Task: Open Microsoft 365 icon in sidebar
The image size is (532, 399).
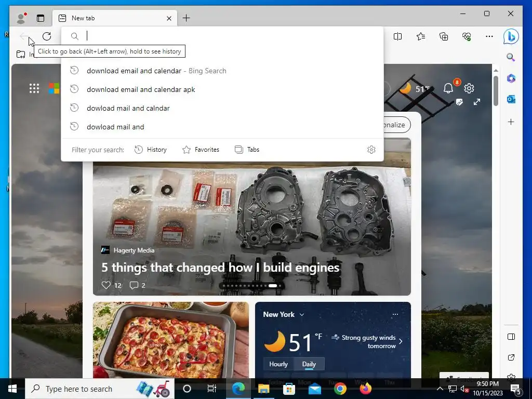Action: pyautogui.click(x=511, y=78)
